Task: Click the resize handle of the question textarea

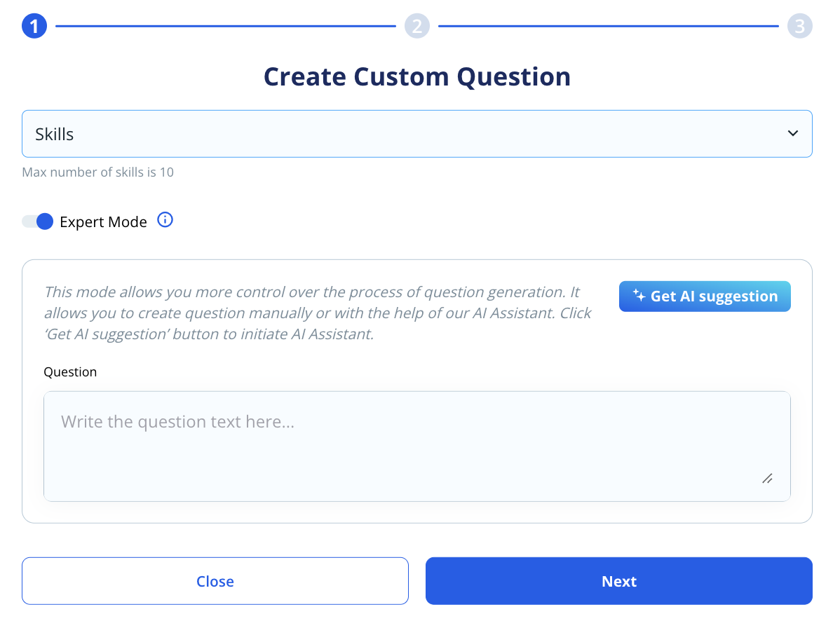Action: [767, 478]
